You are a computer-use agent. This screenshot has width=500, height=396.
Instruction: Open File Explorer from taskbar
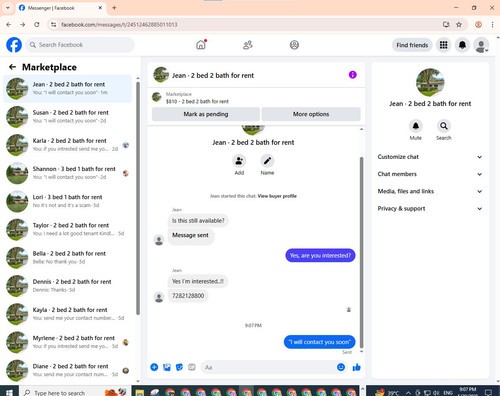pyautogui.click(x=140, y=392)
